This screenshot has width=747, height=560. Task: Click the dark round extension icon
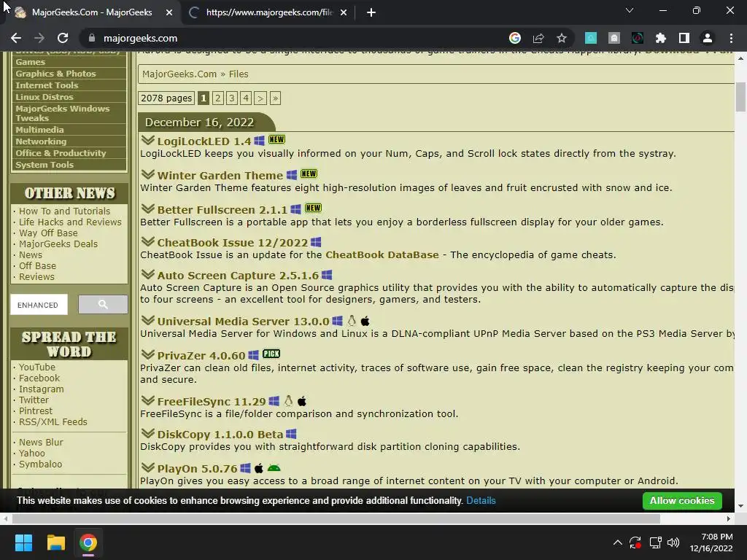(638, 38)
